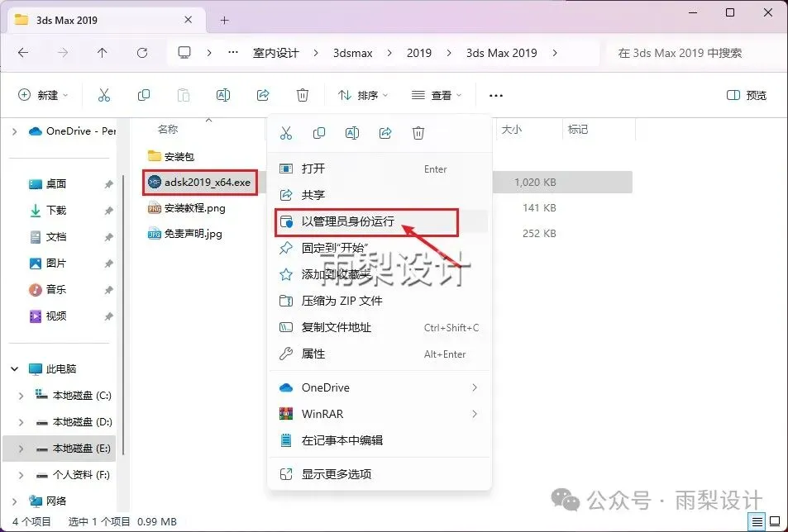Toggle the 预览 preview pane
Screen dimensions: 788x532
(747, 95)
